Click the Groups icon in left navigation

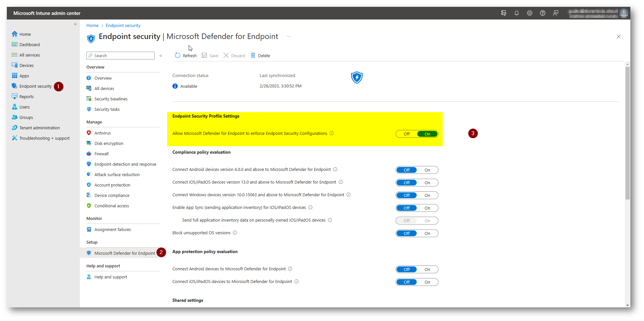click(15, 117)
